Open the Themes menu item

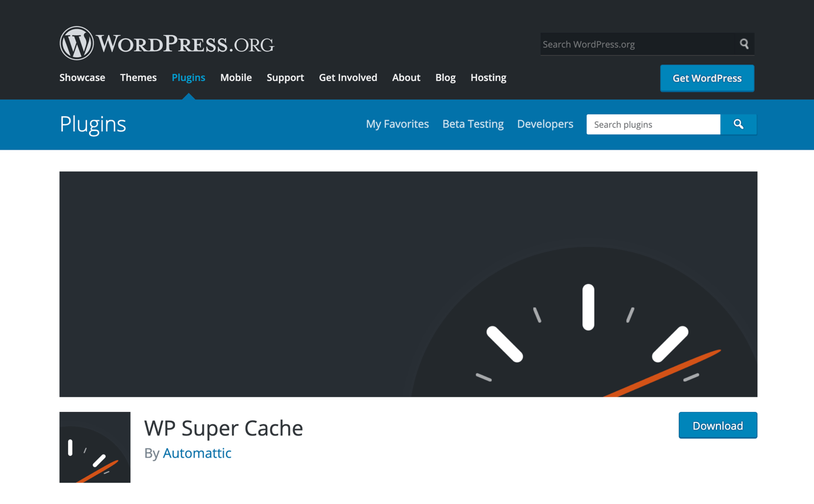click(139, 77)
